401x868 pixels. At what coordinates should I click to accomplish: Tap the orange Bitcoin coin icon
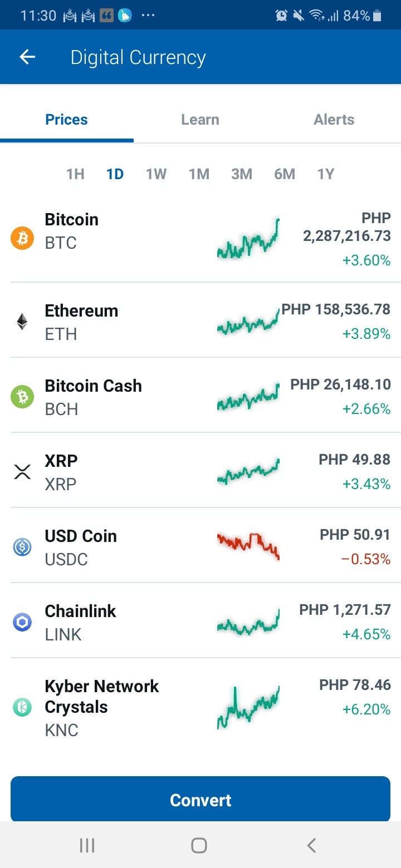(x=22, y=239)
